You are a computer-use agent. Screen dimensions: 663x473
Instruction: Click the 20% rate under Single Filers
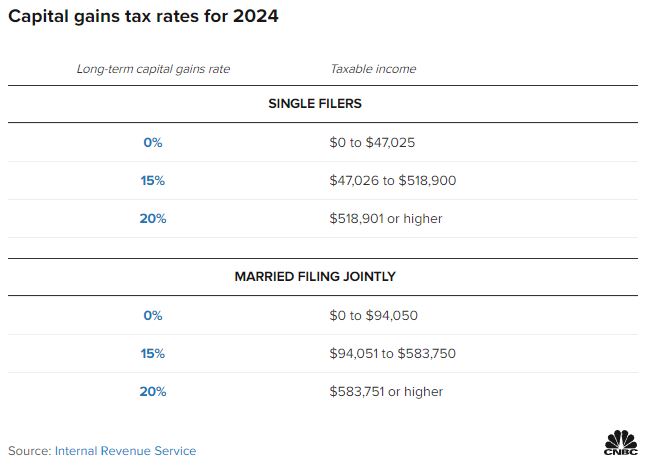click(152, 219)
